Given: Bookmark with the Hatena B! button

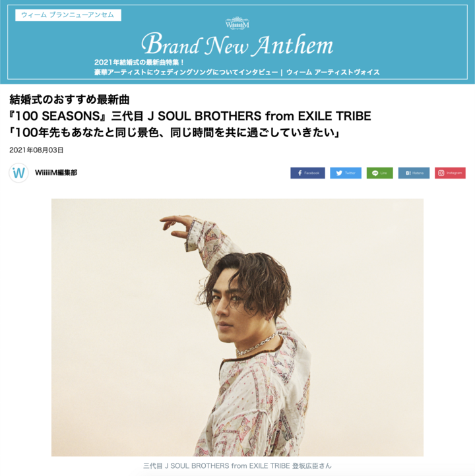Looking at the screenshot, I should point(414,173).
